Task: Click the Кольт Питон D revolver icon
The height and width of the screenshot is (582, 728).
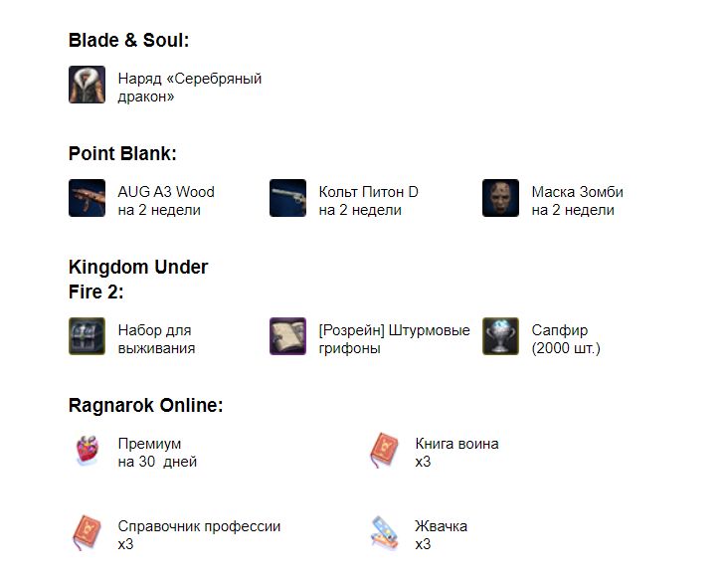Action: tap(287, 198)
